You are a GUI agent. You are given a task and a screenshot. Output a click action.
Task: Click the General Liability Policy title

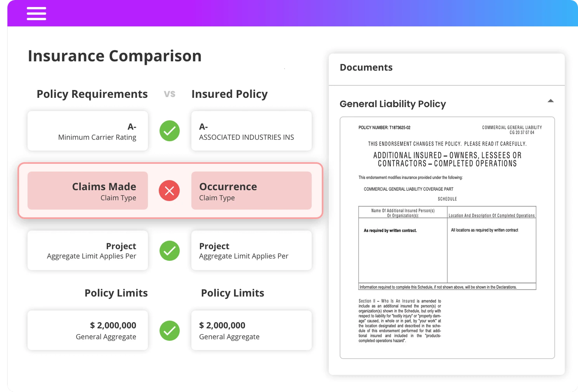tap(392, 104)
